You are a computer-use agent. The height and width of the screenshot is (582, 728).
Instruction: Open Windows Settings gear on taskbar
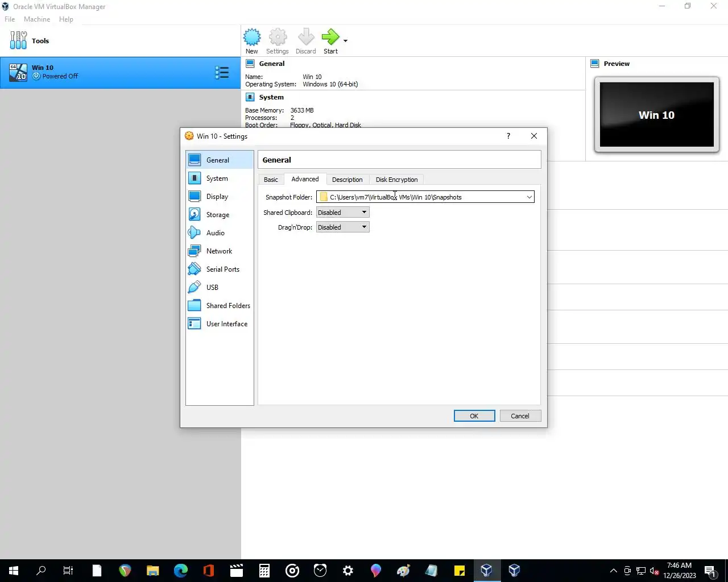(348, 570)
